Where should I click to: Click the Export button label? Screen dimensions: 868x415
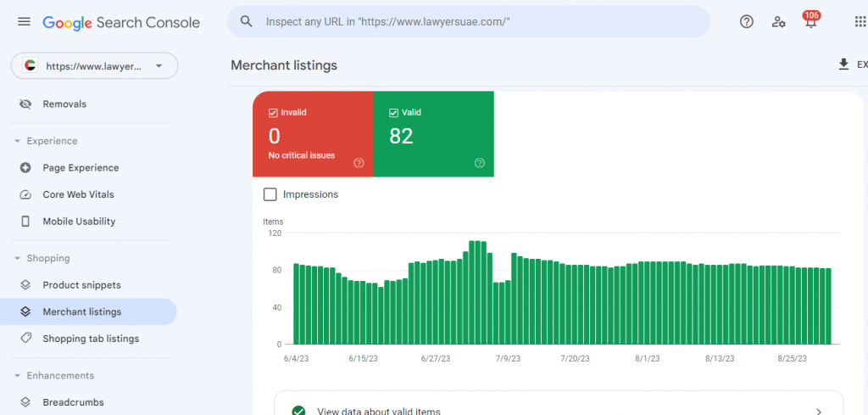[x=862, y=65]
